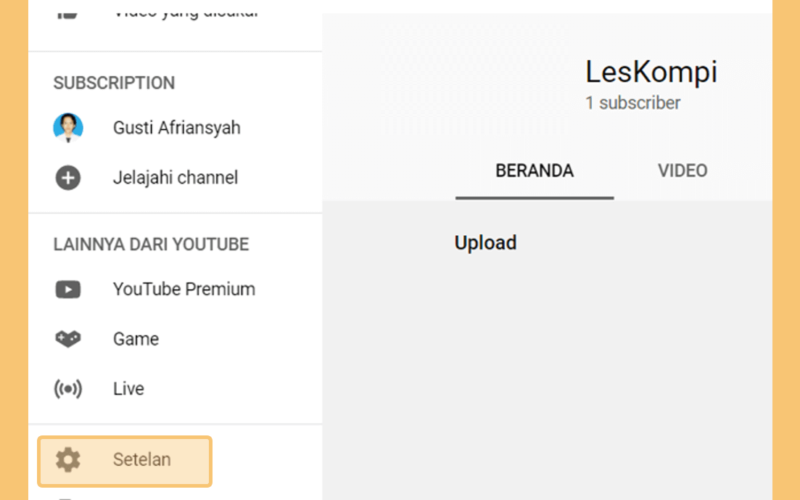Open the Gusti Afriansyah subscription
The image size is (800, 500).
tap(175, 128)
